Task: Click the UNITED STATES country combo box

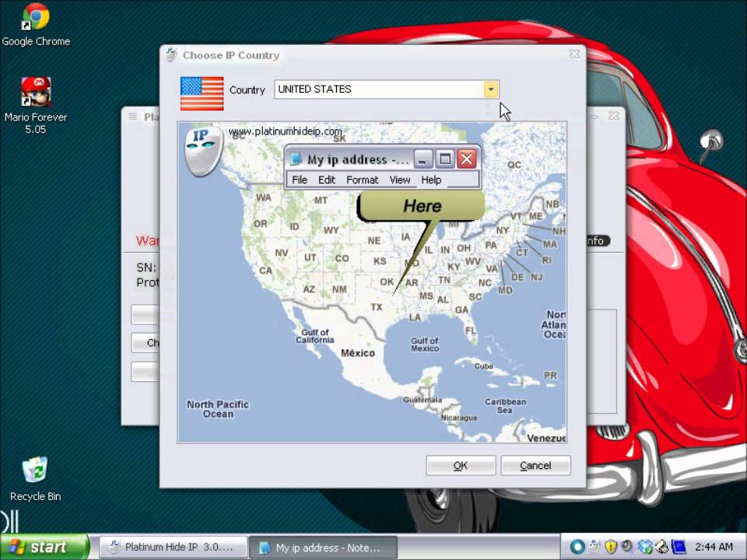Action: coord(387,89)
